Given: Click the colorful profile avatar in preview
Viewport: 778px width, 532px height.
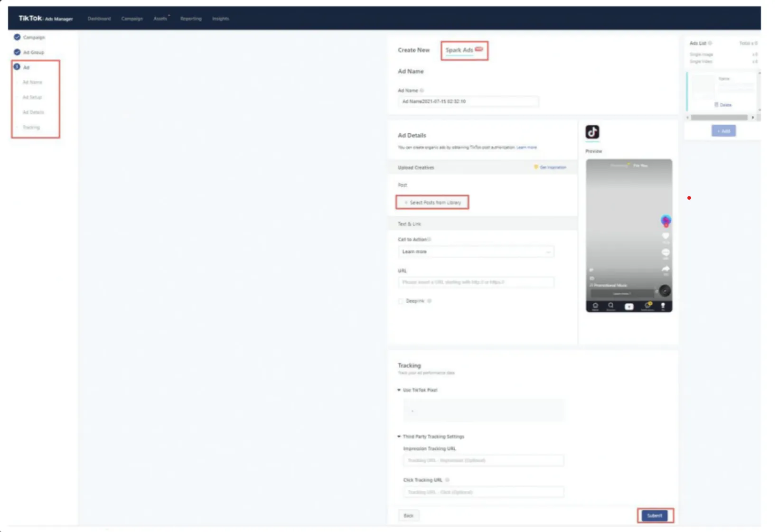Looking at the screenshot, I should pyautogui.click(x=666, y=220).
